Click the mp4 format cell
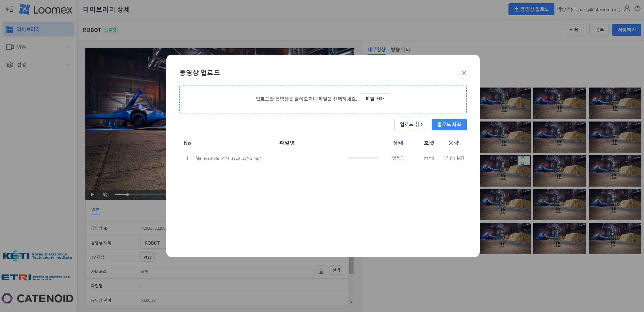This screenshot has width=644, height=312. [x=429, y=158]
